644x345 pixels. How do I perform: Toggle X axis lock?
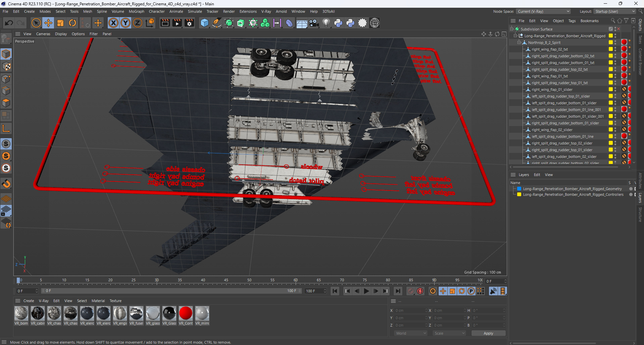113,23
